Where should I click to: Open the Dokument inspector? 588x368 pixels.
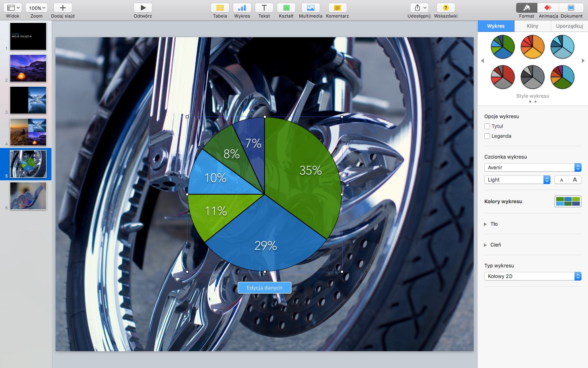(x=571, y=8)
